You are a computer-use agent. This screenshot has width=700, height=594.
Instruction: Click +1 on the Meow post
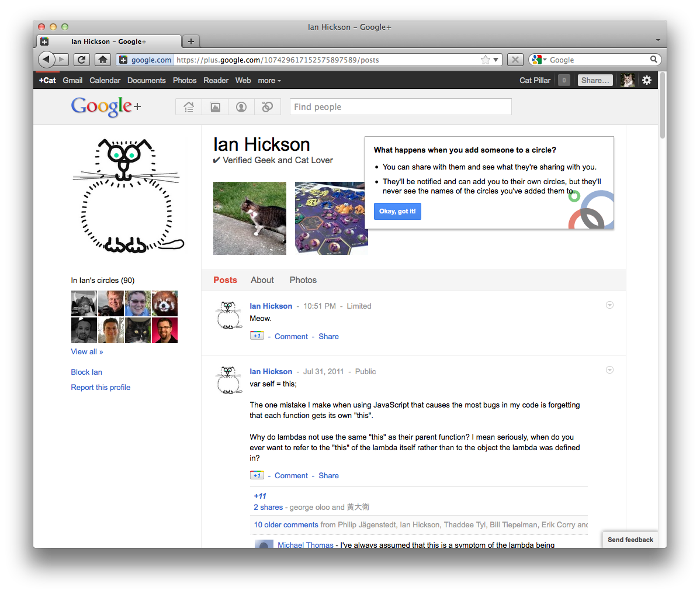(x=257, y=336)
